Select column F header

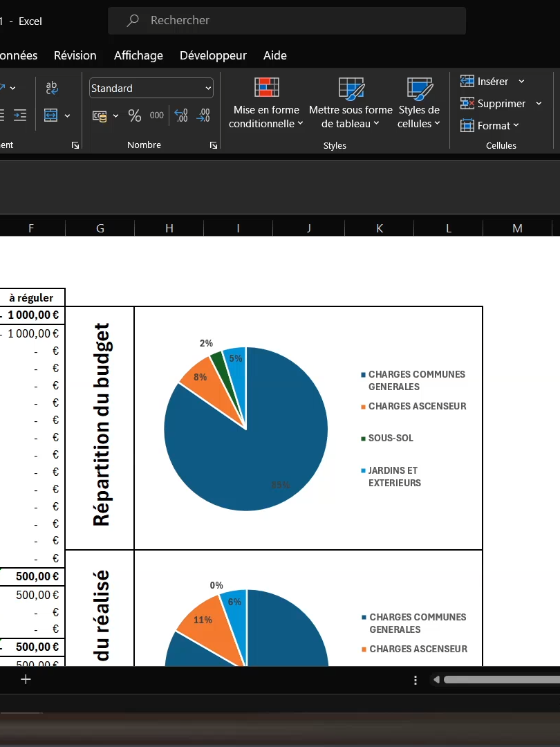(31, 228)
